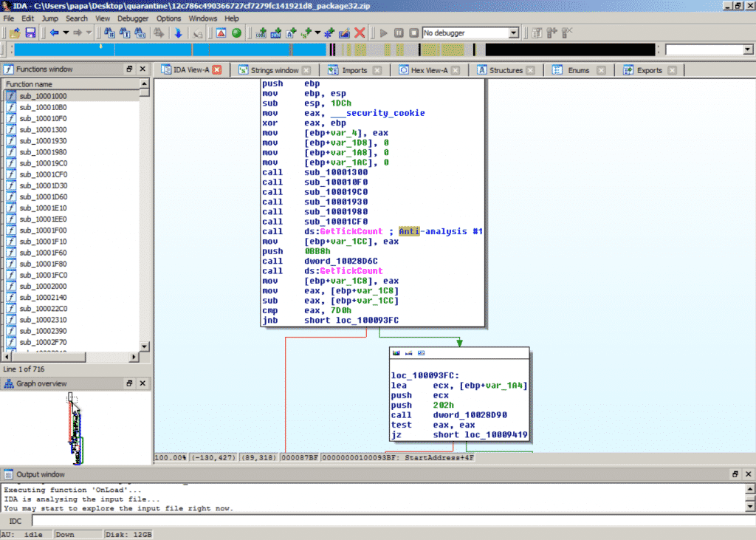Viewport: 756px width, 540px height.
Task: Click the red X delete icon
Action: [x=360, y=33]
